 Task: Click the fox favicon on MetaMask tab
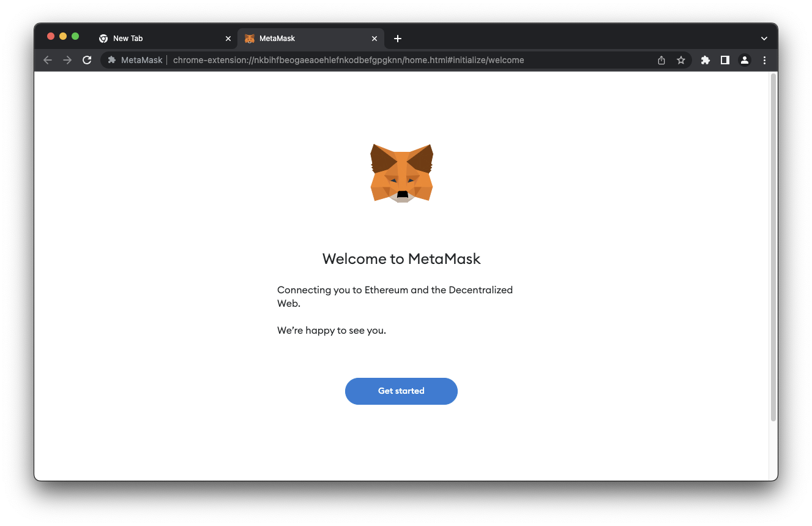(x=250, y=39)
